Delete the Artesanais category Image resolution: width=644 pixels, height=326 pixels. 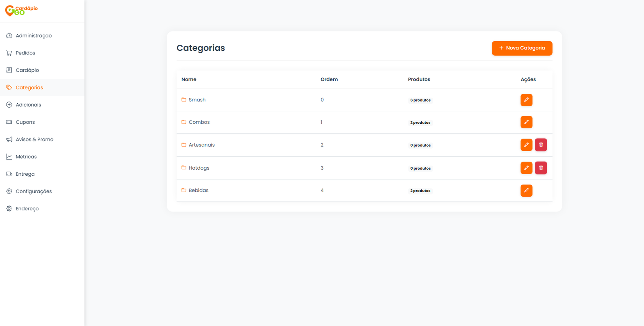[x=541, y=145]
